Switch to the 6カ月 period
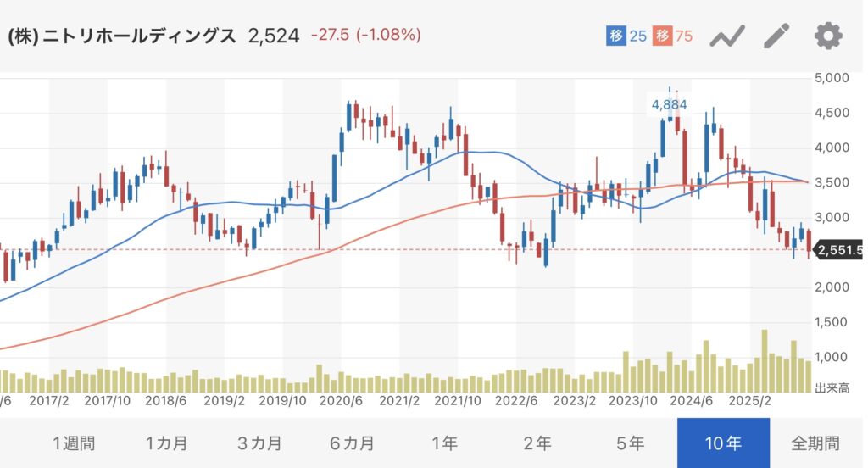This screenshot has height=468, width=868. [353, 443]
